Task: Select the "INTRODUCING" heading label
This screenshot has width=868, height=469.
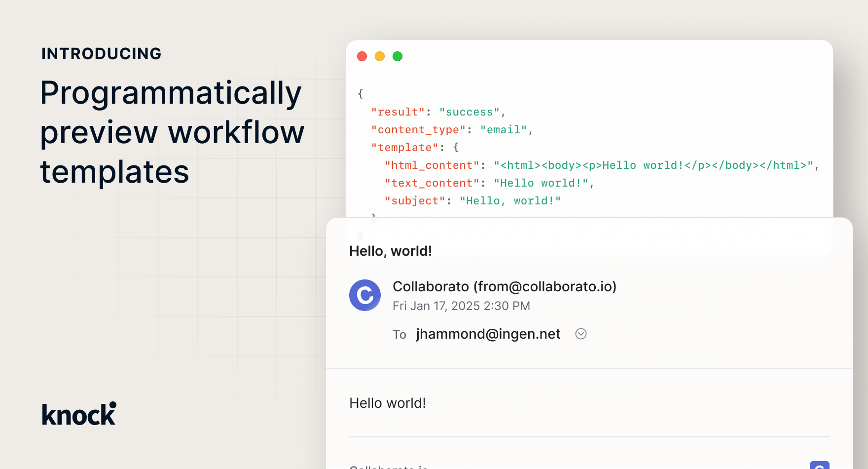Action: (101, 53)
